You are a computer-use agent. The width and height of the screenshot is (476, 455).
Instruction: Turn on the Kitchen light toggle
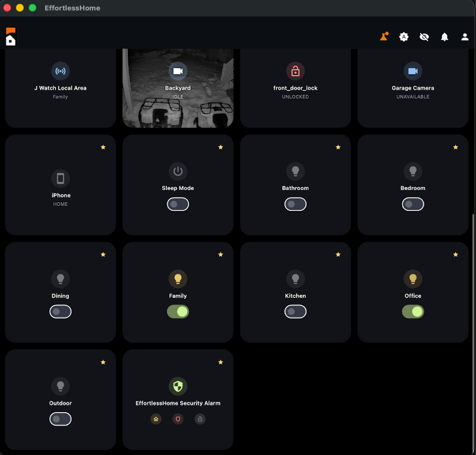(295, 311)
